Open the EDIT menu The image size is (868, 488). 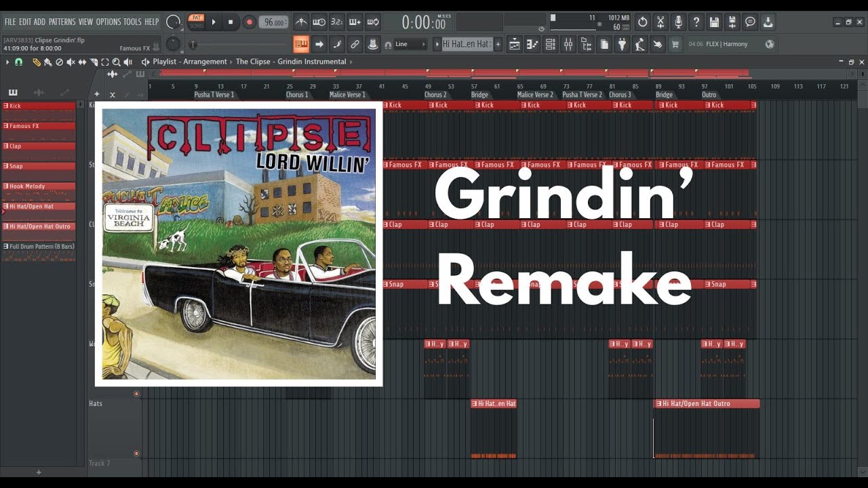(25, 22)
